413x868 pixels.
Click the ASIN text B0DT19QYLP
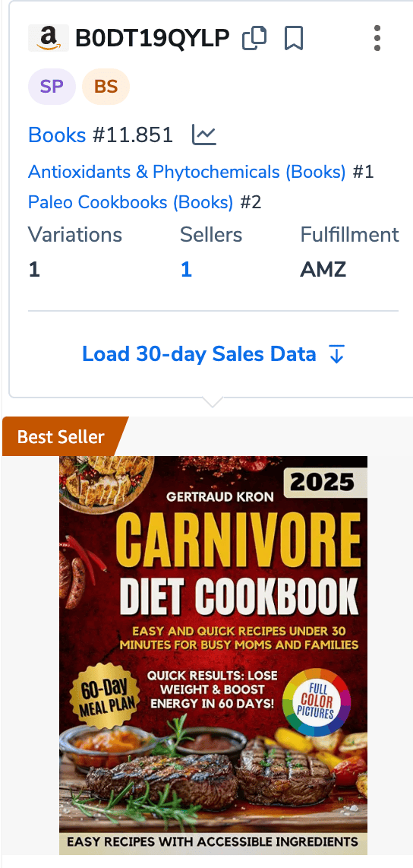152,38
